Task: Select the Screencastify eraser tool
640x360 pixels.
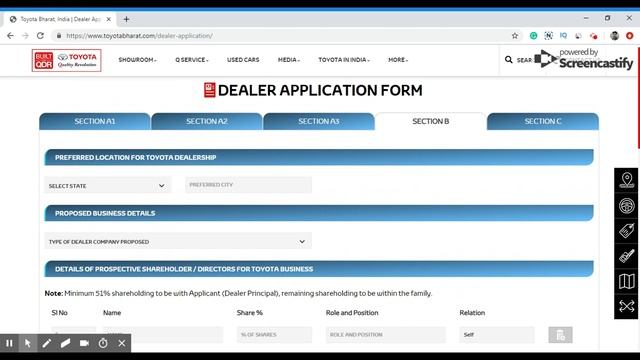Action: point(65,343)
